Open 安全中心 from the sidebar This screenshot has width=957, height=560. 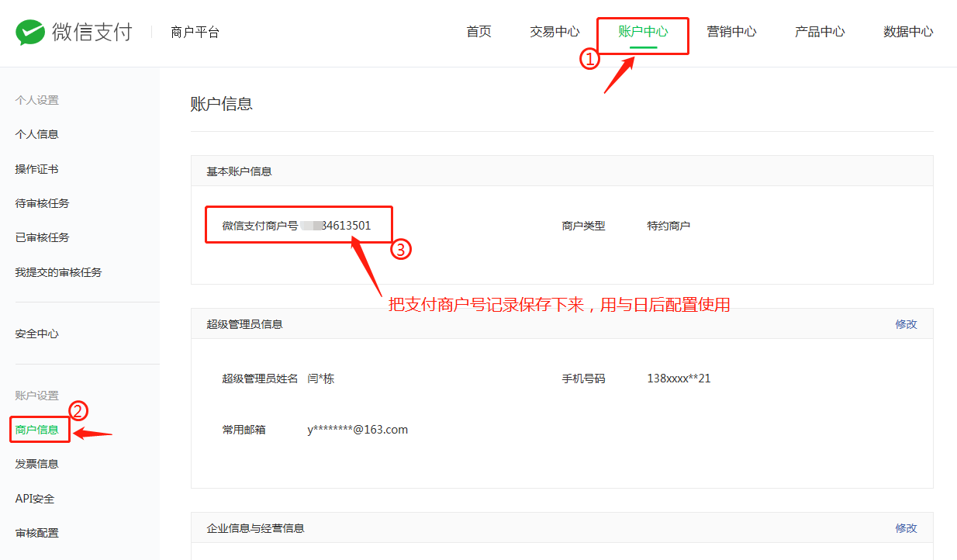[x=37, y=334]
